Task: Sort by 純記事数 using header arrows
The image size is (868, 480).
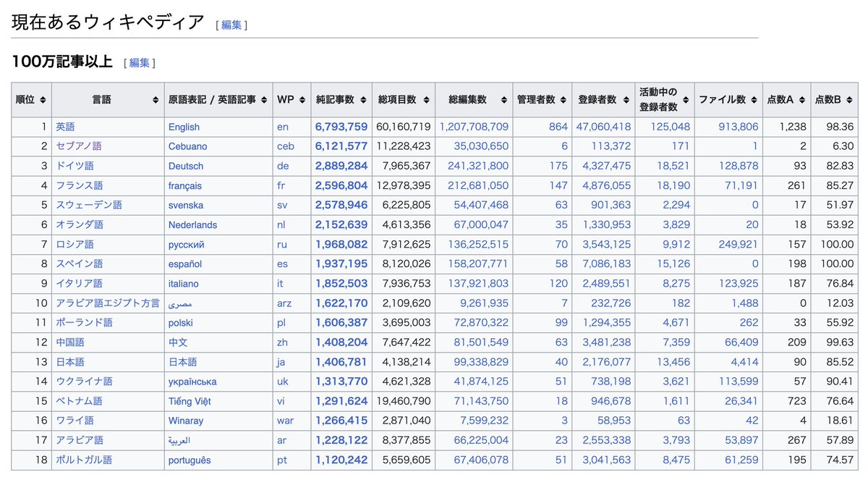Action: (x=362, y=100)
